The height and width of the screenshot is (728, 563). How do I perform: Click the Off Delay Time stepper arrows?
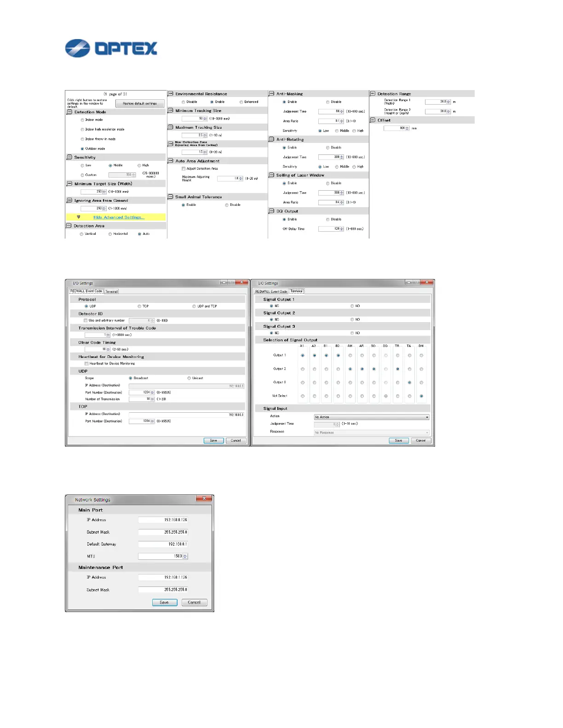point(342,229)
